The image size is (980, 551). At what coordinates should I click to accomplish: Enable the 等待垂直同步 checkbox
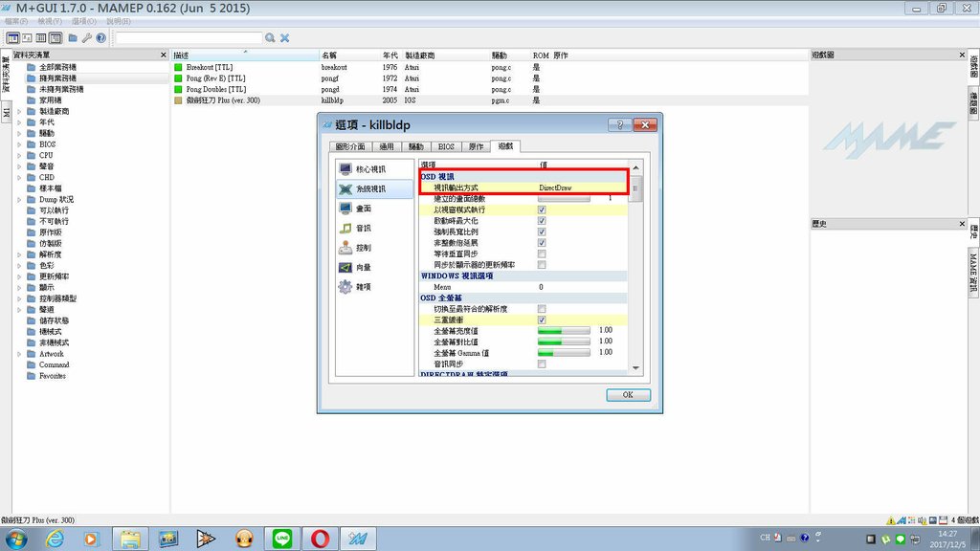(542, 253)
